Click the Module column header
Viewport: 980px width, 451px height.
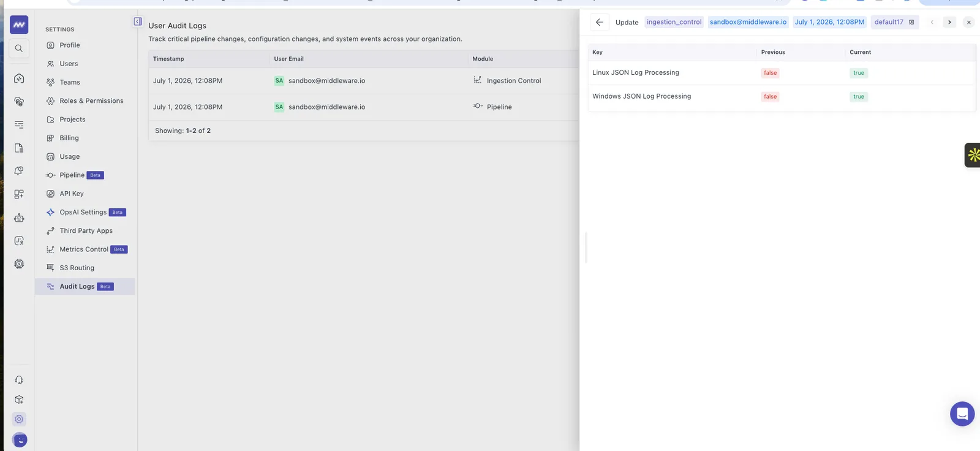[483, 59]
